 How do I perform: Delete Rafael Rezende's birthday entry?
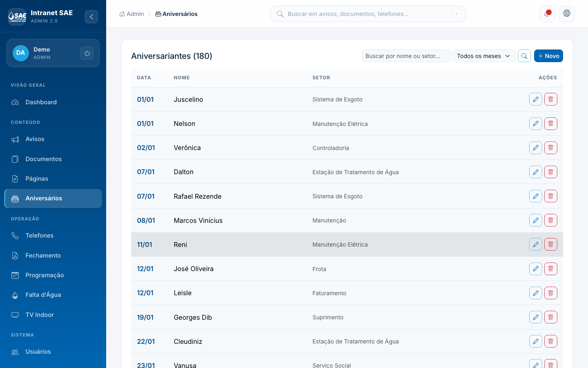(551, 196)
